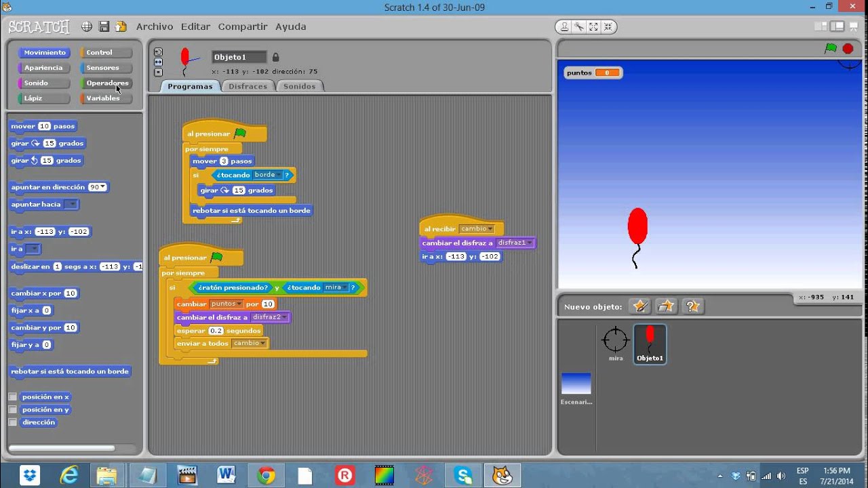
Task: Switch to presentation mode
Action: [853, 26]
